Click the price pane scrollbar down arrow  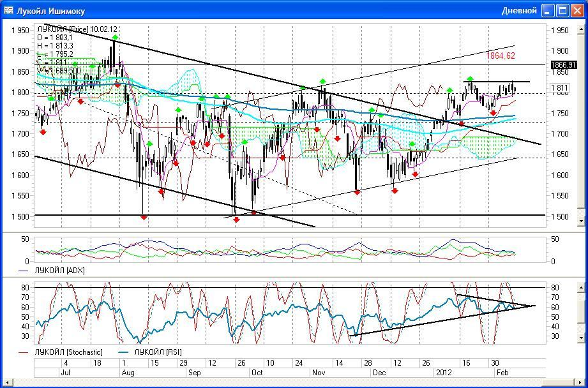point(582,221)
